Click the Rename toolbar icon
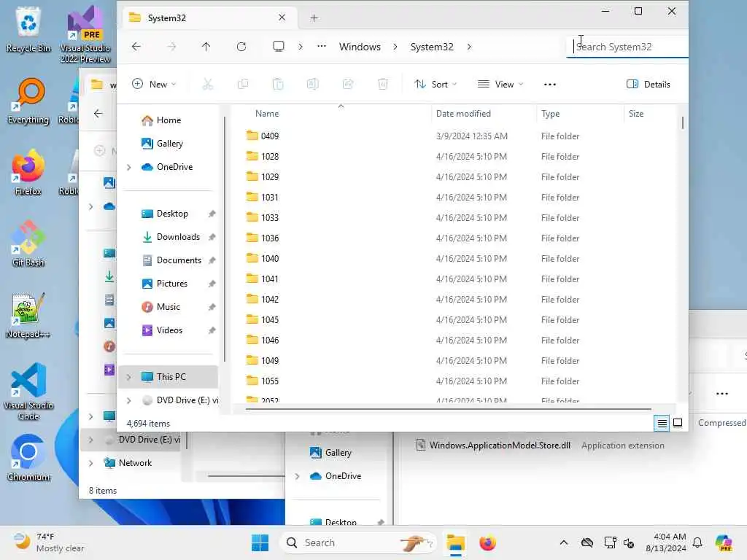Image resolution: width=747 pixels, height=560 pixels. (x=312, y=85)
